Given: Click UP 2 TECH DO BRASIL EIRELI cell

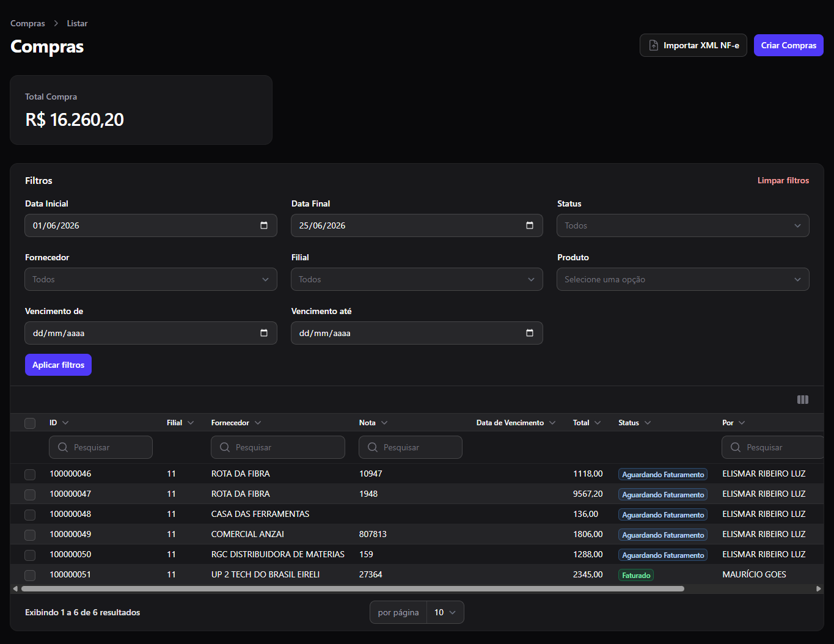Looking at the screenshot, I should tap(265, 574).
